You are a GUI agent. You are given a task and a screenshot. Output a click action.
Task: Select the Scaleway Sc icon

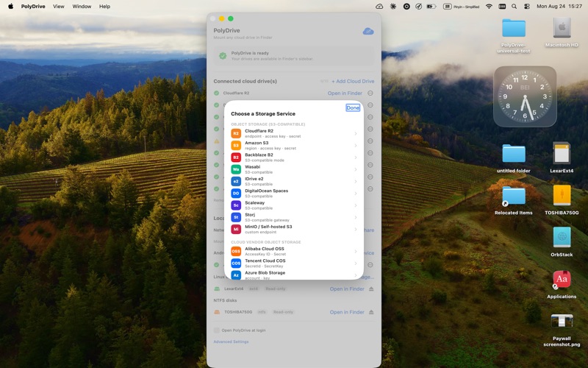click(x=236, y=205)
